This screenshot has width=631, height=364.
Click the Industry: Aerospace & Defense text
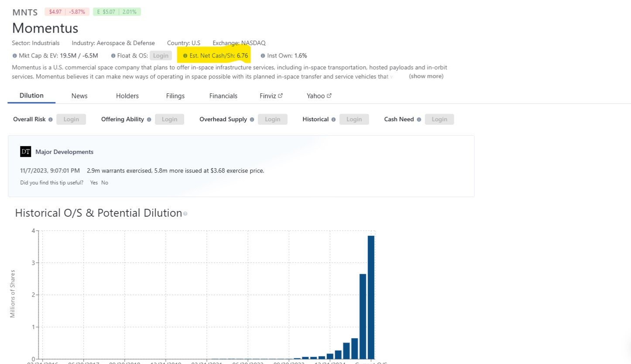[113, 43]
